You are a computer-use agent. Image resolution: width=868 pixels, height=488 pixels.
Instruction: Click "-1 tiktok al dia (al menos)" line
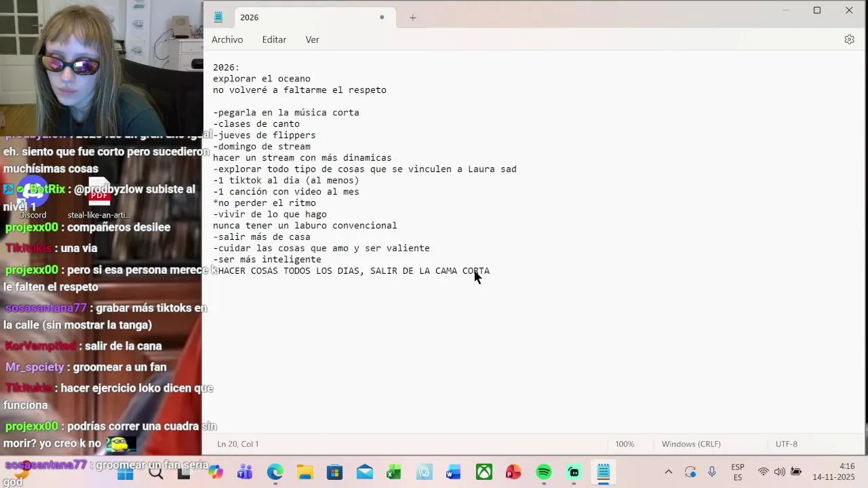[x=286, y=180]
